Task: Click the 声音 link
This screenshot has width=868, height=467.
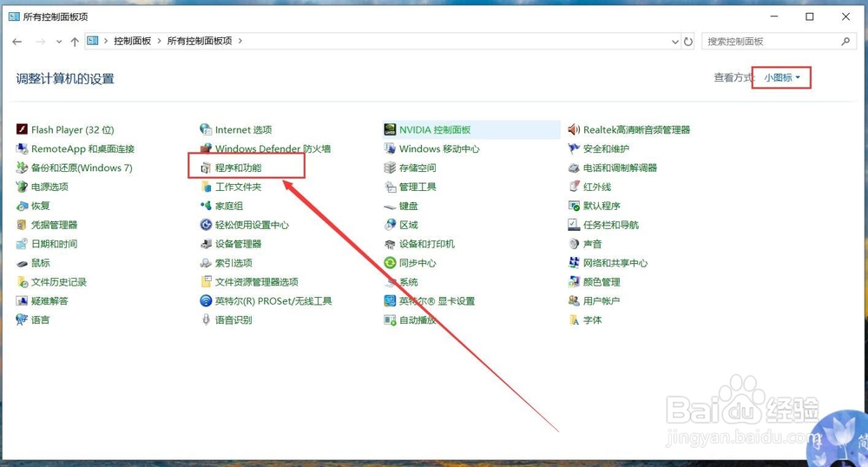Action: (592, 243)
